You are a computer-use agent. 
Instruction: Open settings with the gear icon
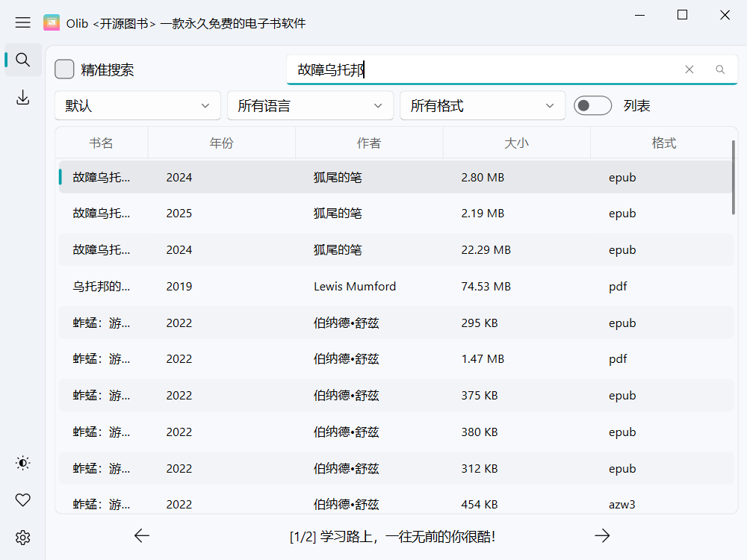22,538
